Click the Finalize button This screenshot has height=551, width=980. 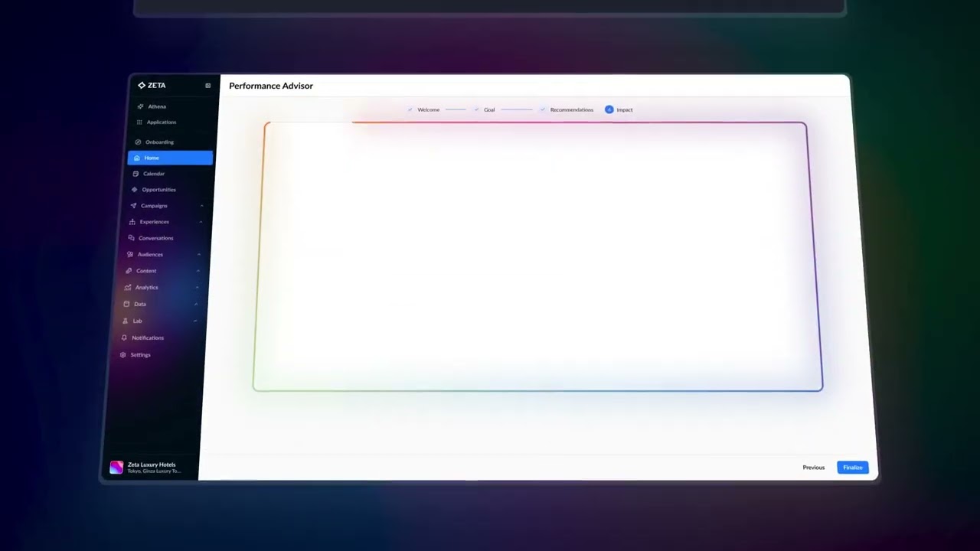853,468
